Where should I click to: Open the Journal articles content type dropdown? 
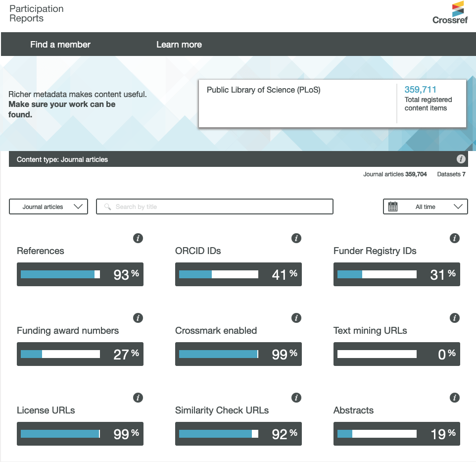(x=48, y=206)
